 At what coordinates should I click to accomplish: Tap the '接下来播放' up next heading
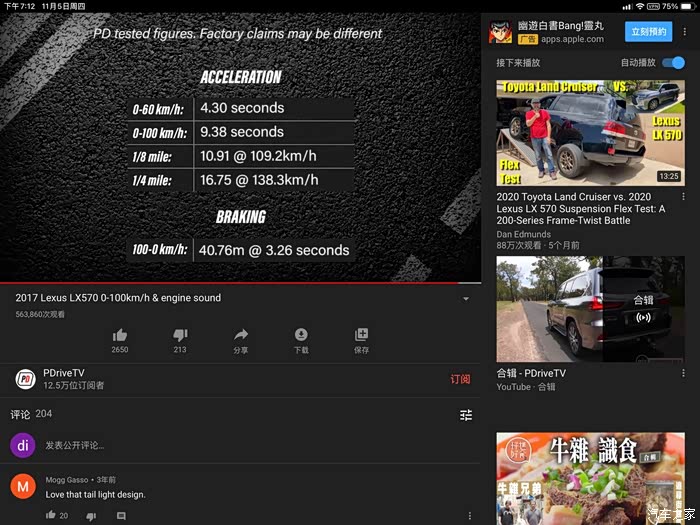click(x=518, y=63)
